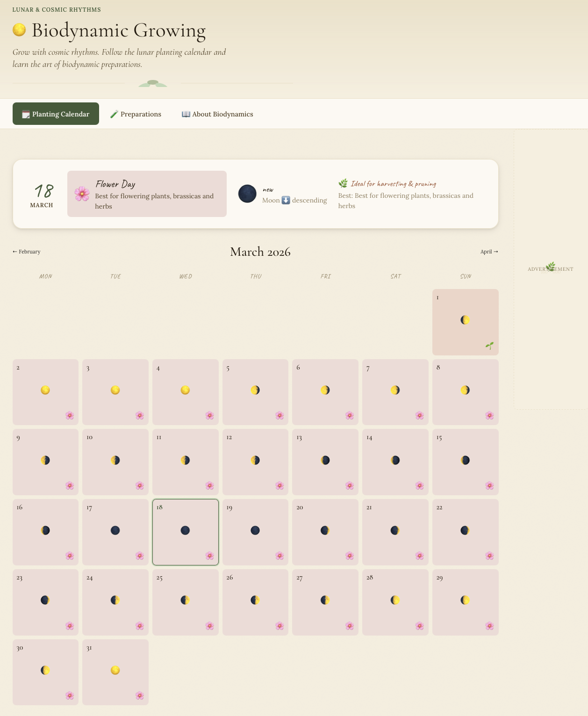Click the test tube icon beside Preparations
Image resolution: width=588 pixels, height=716 pixels.
[x=115, y=114]
